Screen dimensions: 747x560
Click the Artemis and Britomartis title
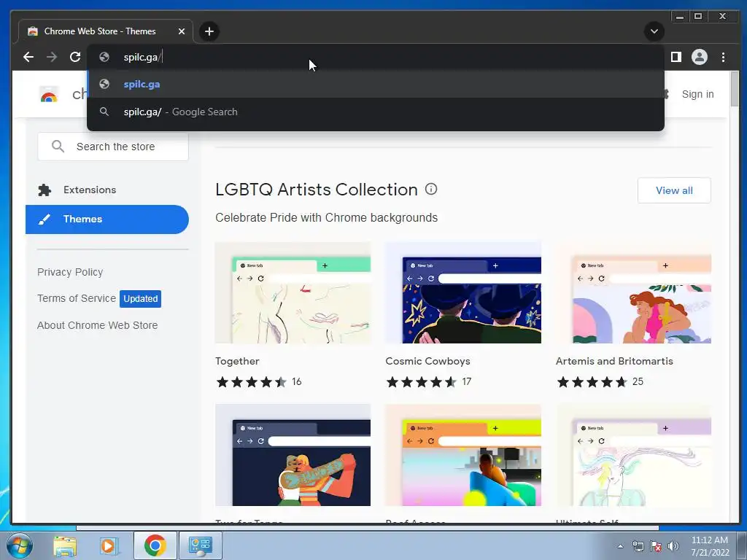614,361
